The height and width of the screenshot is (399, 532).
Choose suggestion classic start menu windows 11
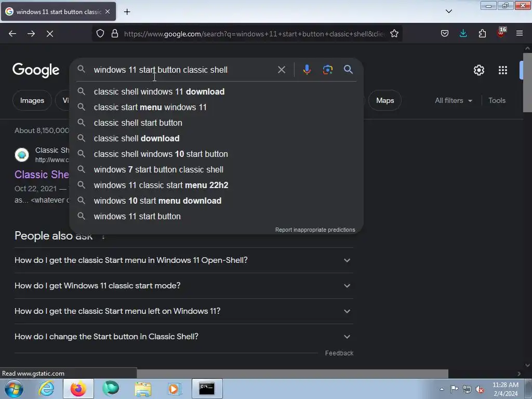217,107
